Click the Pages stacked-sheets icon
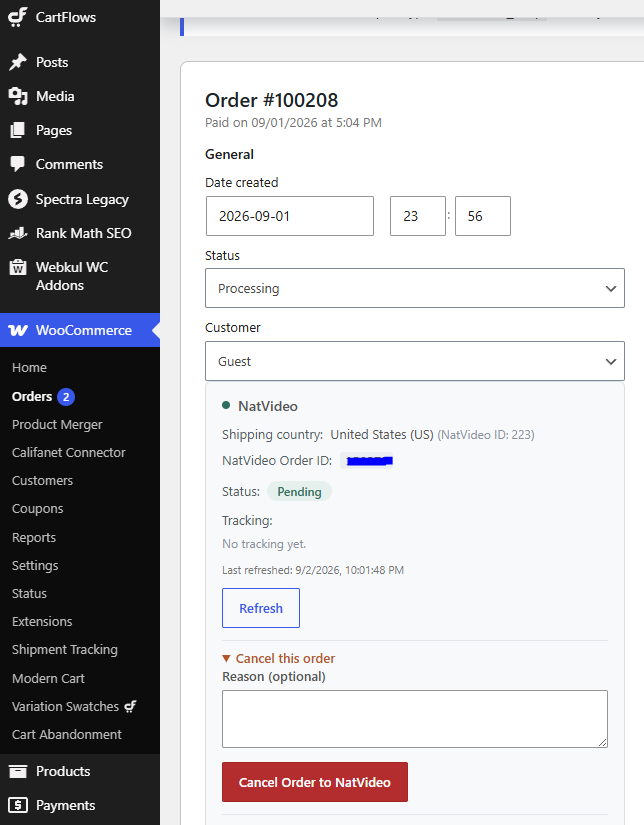Viewport: 644px width, 825px height. [x=17, y=130]
